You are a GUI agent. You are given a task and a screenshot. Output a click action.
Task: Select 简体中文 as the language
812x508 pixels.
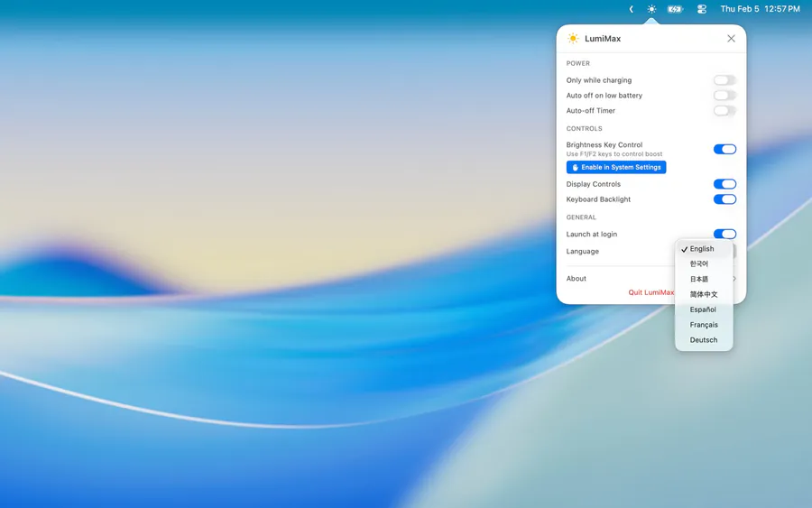(x=705, y=294)
